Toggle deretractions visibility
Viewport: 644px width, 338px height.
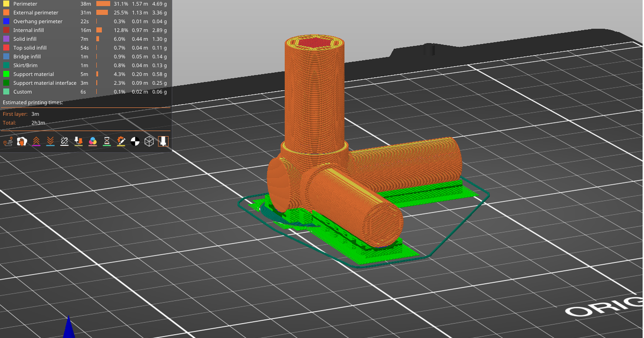[x=49, y=142]
